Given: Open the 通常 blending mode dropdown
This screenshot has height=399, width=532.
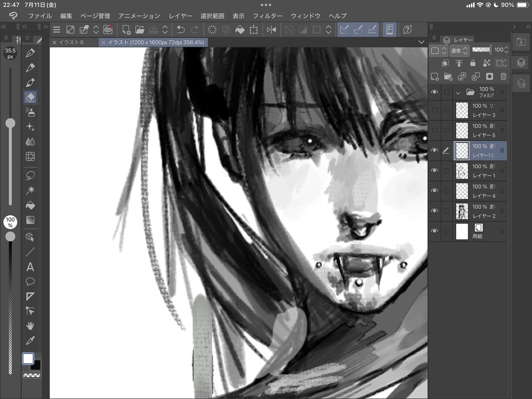Looking at the screenshot, I should click(x=459, y=51).
